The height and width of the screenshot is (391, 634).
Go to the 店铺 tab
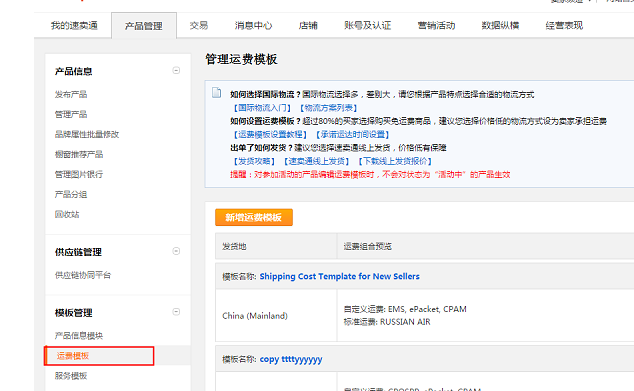point(308,25)
